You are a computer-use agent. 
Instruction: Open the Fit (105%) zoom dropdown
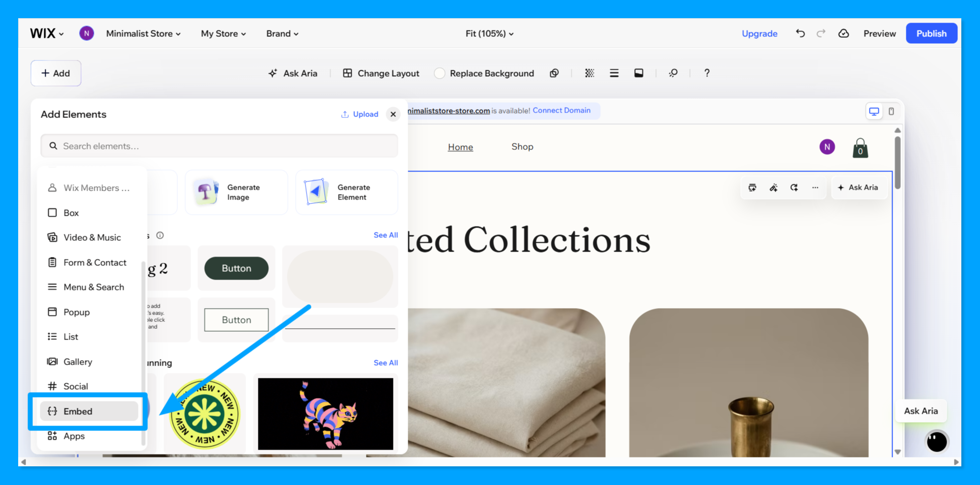490,33
